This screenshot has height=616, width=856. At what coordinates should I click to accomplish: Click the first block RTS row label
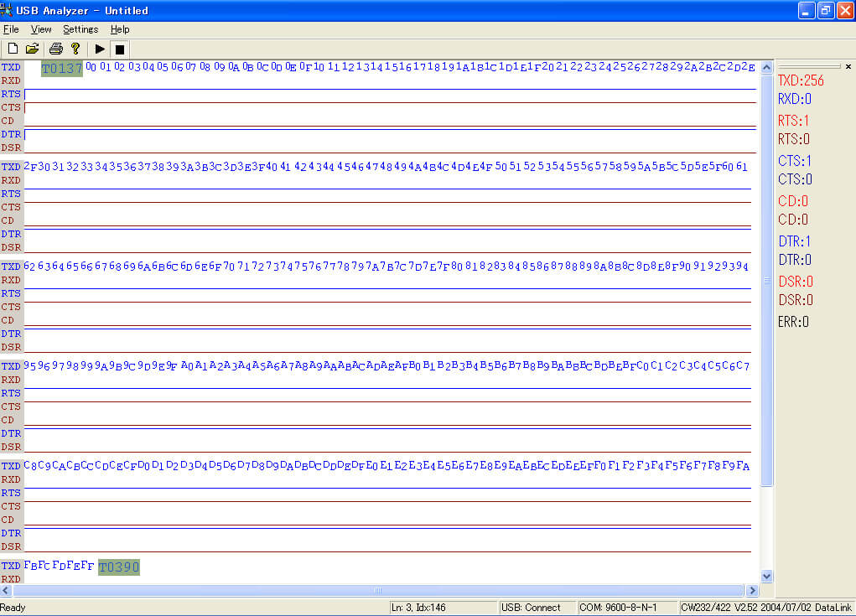(x=11, y=94)
